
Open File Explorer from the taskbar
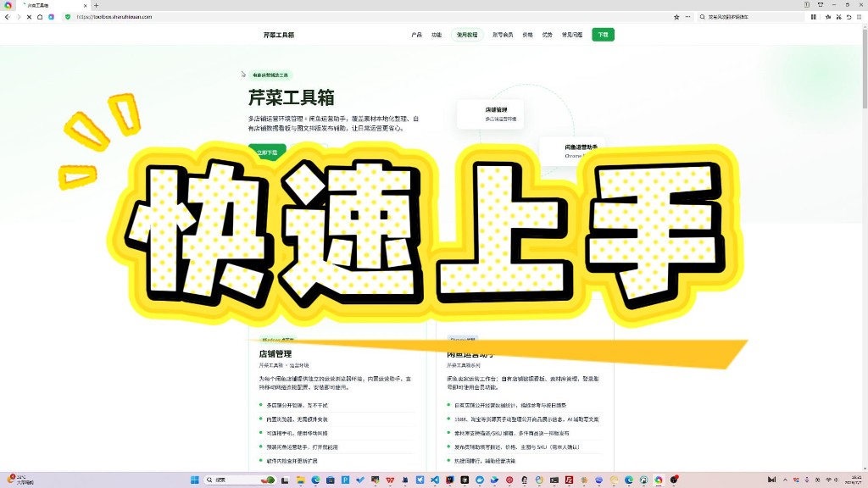pos(301,480)
